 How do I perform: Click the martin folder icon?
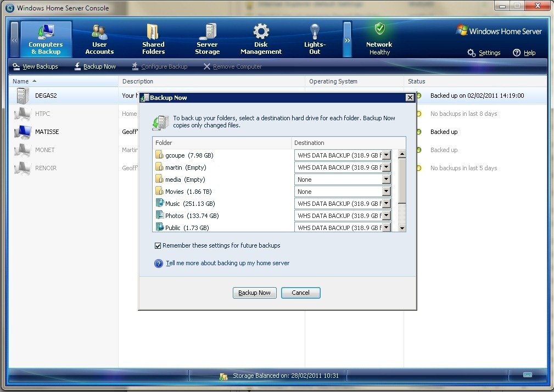pos(159,167)
